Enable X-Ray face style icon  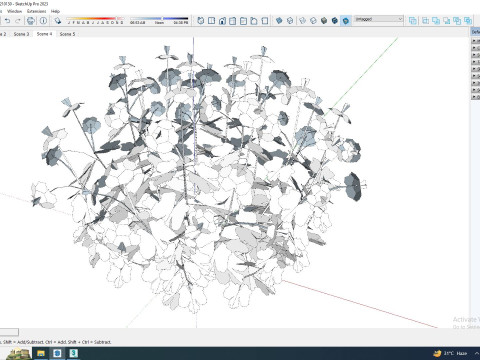pyautogui.click(x=279, y=21)
